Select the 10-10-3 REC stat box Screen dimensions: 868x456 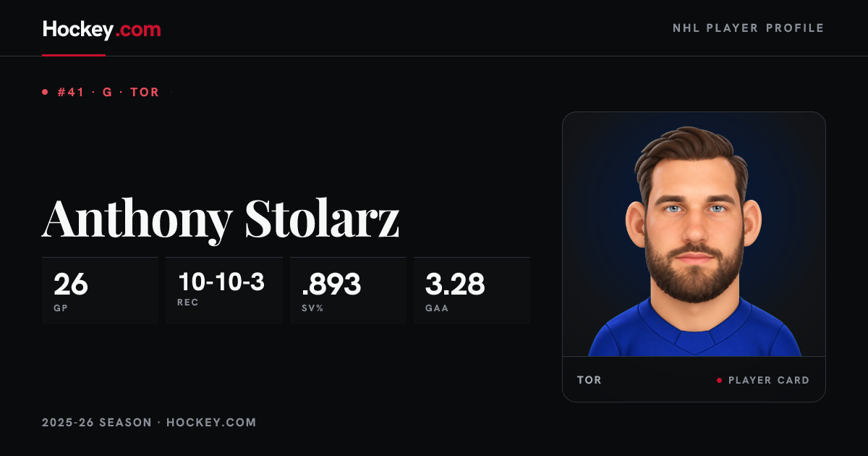[224, 290]
